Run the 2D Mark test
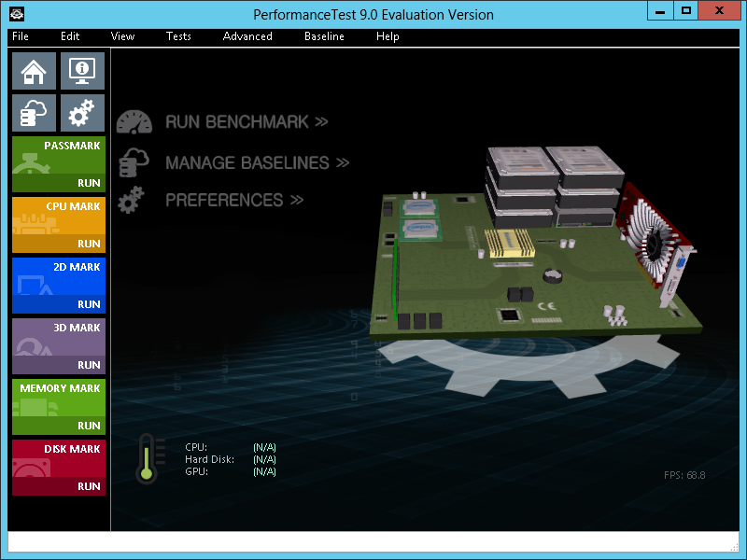 pyautogui.click(x=89, y=304)
